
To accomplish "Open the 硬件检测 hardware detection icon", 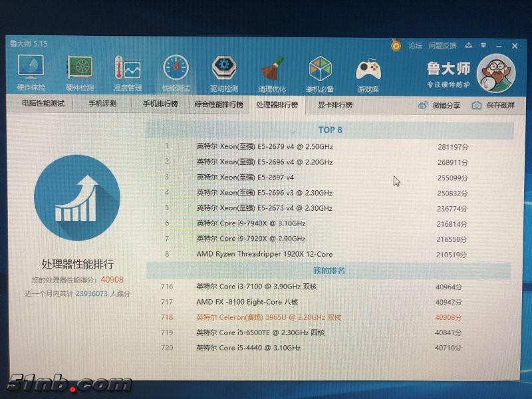I will [x=80, y=73].
